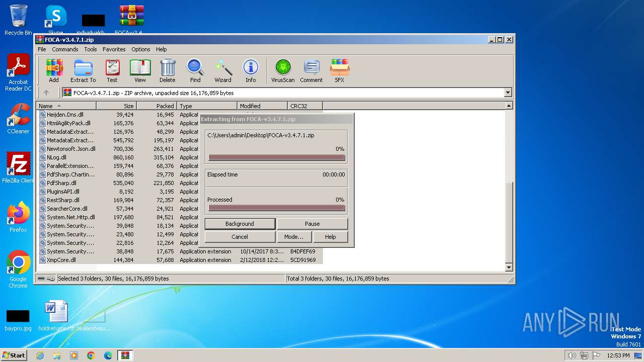Open the View file tool
644x362 pixels.
click(140, 71)
